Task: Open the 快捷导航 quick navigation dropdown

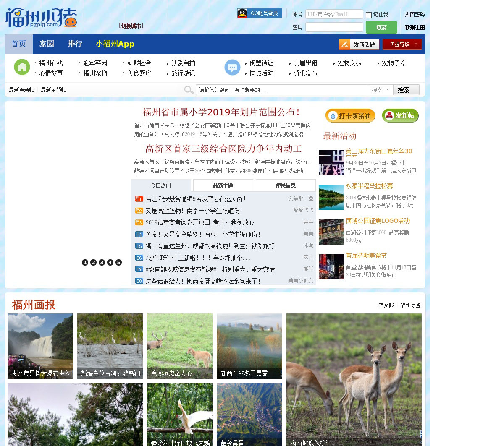Action: (x=402, y=44)
